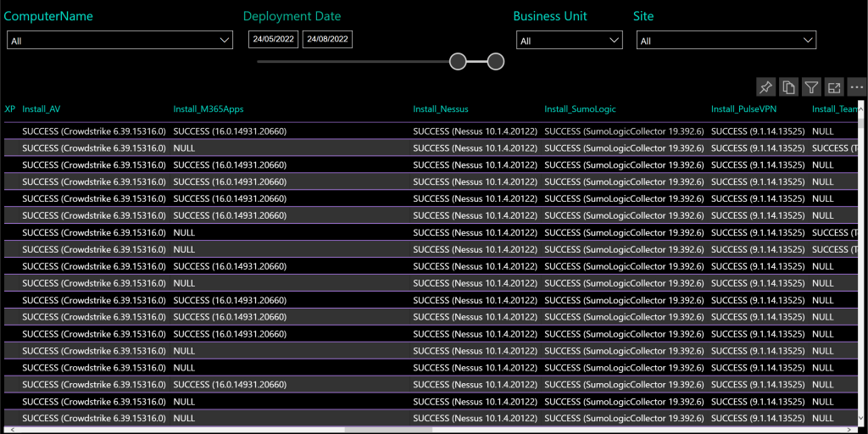
Task: Select the first row's Crowdstrike SUCCESS cell
Action: [94, 131]
